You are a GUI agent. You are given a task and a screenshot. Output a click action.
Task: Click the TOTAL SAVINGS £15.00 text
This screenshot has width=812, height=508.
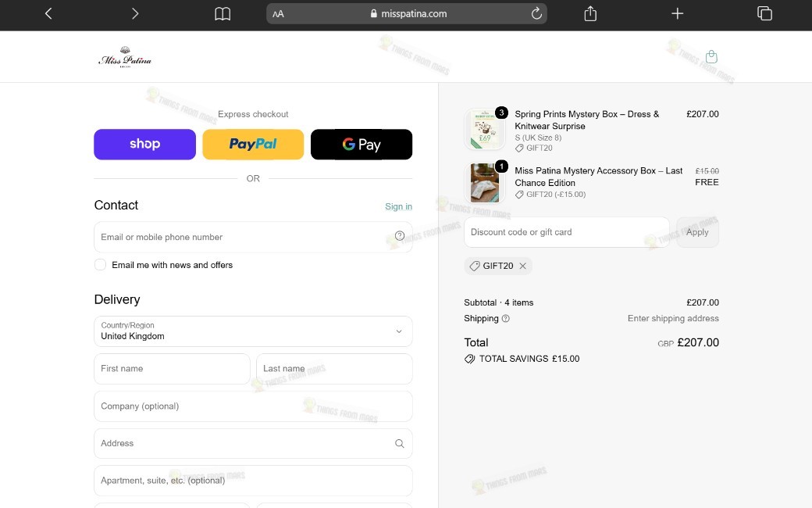[529, 359]
